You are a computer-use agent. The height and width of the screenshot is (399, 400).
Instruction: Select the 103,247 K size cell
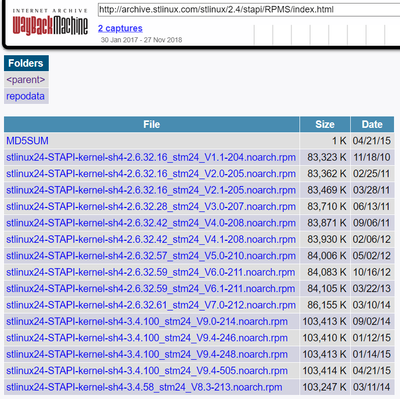[x=325, y=387]
